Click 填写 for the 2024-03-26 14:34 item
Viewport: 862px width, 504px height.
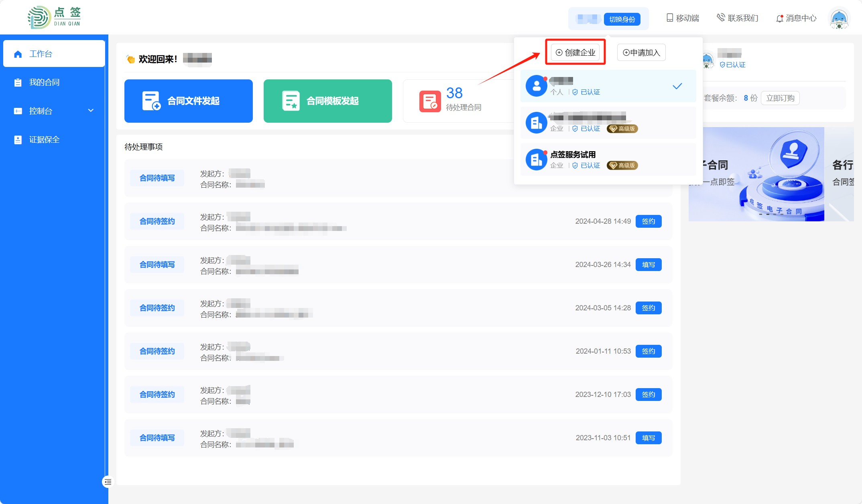[649, 265]
